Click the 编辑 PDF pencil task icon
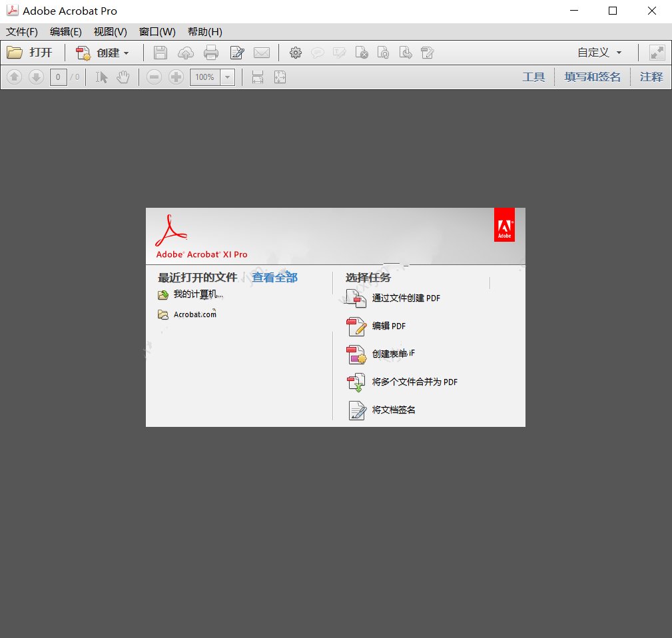Image resolution: width=672 pixels, height=638 pixels. coord(356,326)
